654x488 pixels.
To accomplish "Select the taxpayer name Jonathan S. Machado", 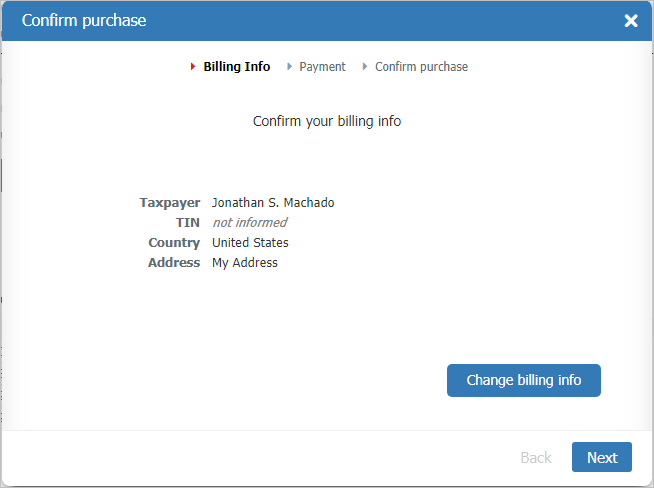I will (273, 203).
